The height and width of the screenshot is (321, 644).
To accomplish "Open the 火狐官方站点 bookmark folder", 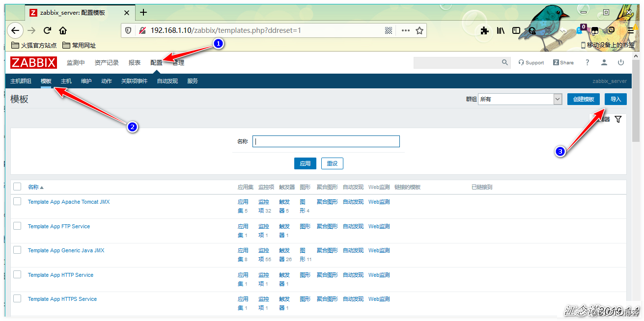I will (33, 45).
